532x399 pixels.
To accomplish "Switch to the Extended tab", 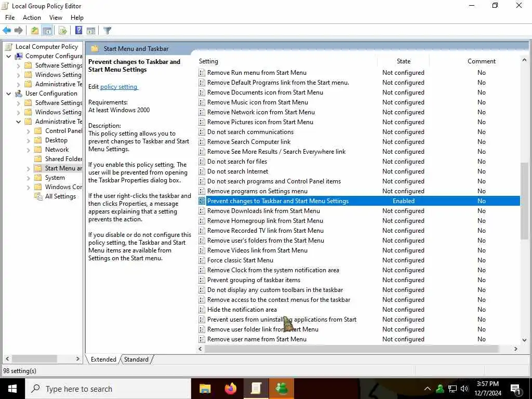I will point(103,360).
